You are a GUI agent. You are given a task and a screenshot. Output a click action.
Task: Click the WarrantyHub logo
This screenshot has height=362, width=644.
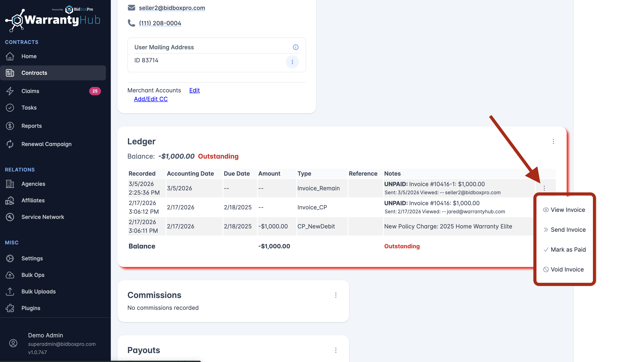point(53,19)
